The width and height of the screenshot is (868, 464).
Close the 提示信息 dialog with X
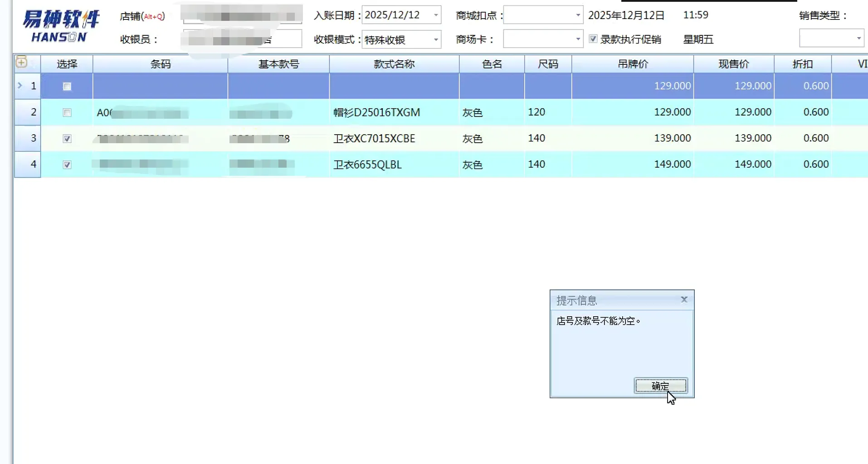684,300
